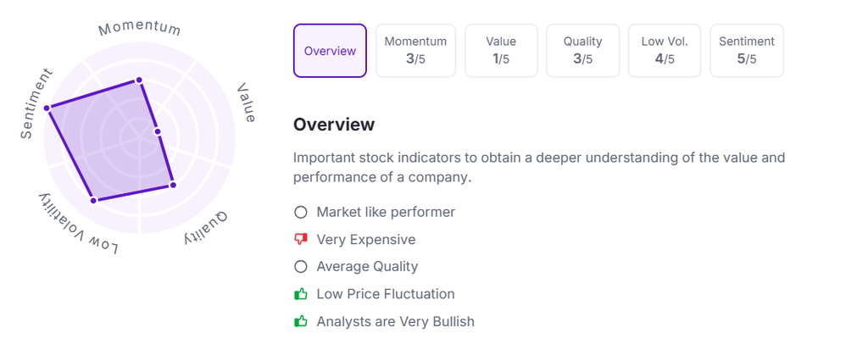This screenshot has height=361, width=868.
Task: Open the Value 1/5 tab
Action: point(501,51)
